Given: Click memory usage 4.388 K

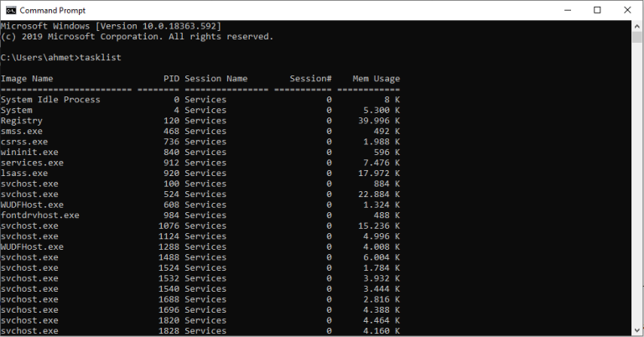Looking at the screenshot, I should [x=382, y=310].
